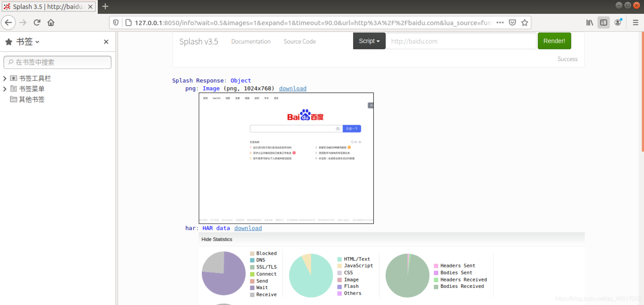Open the Source Code link
This screenshot has width=644, height=305.
pyautogui.click(x=300, y=41)
